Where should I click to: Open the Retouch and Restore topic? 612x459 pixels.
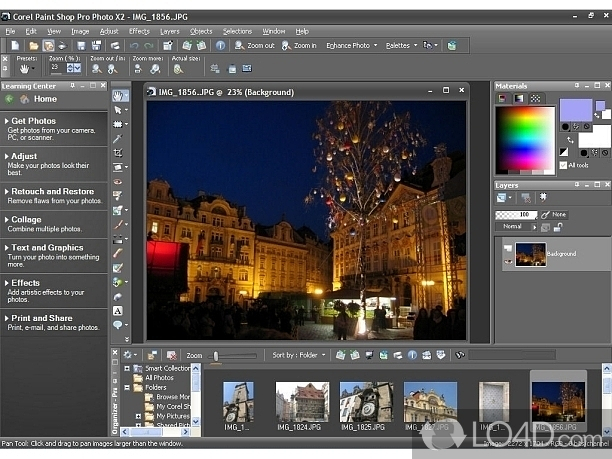52,191
